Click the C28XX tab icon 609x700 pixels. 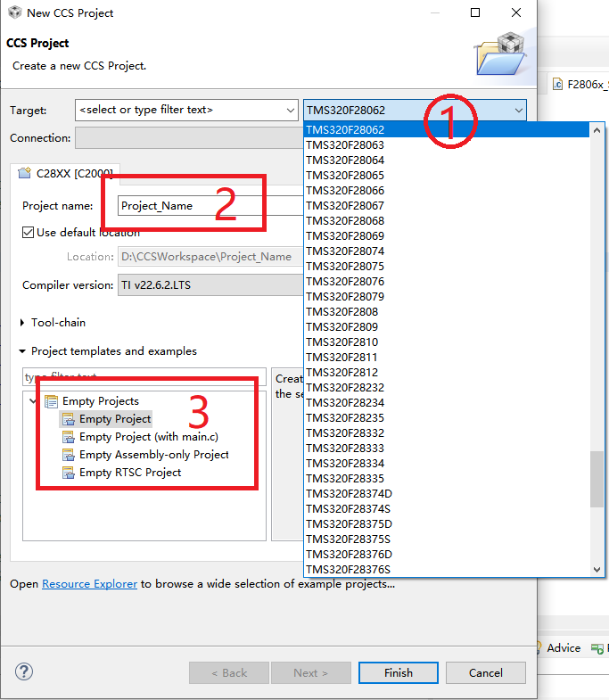(24, 173)
